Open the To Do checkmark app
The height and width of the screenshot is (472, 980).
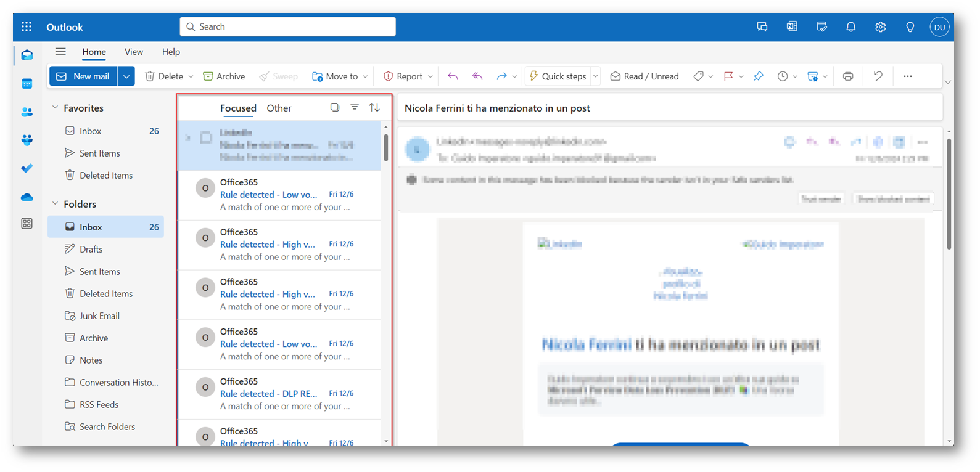27,168
